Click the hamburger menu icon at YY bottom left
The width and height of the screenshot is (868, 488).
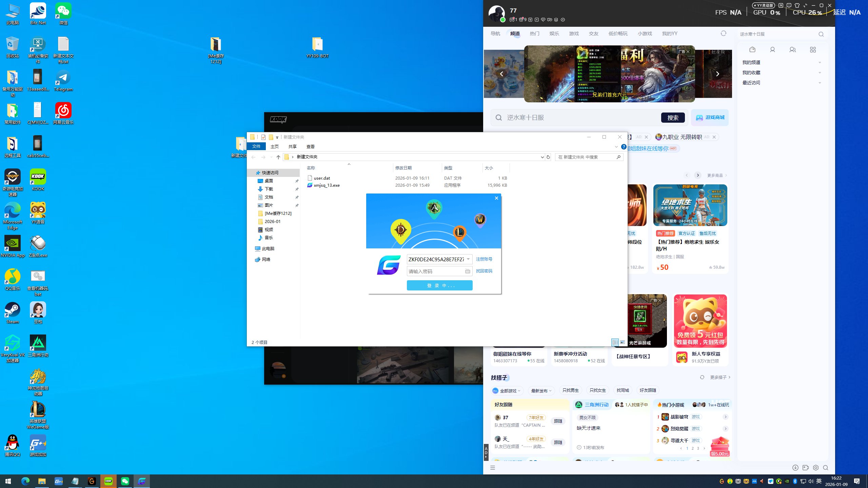point(493,468)
